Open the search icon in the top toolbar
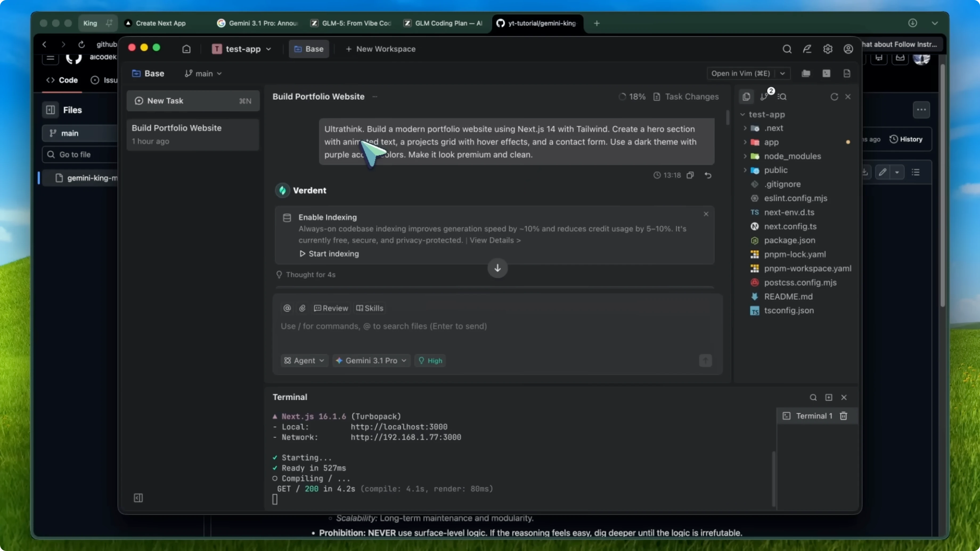The width and height of the screenshot is (980, 551). point(787,49)
